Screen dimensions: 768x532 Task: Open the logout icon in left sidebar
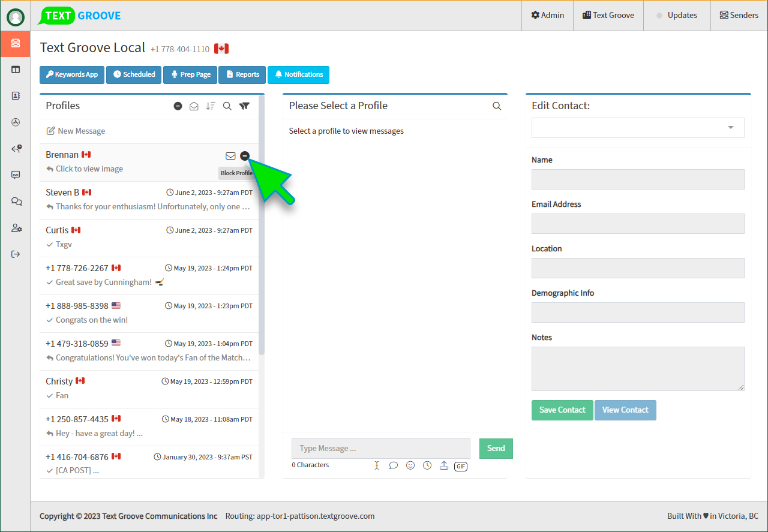(x=16, y=254)
